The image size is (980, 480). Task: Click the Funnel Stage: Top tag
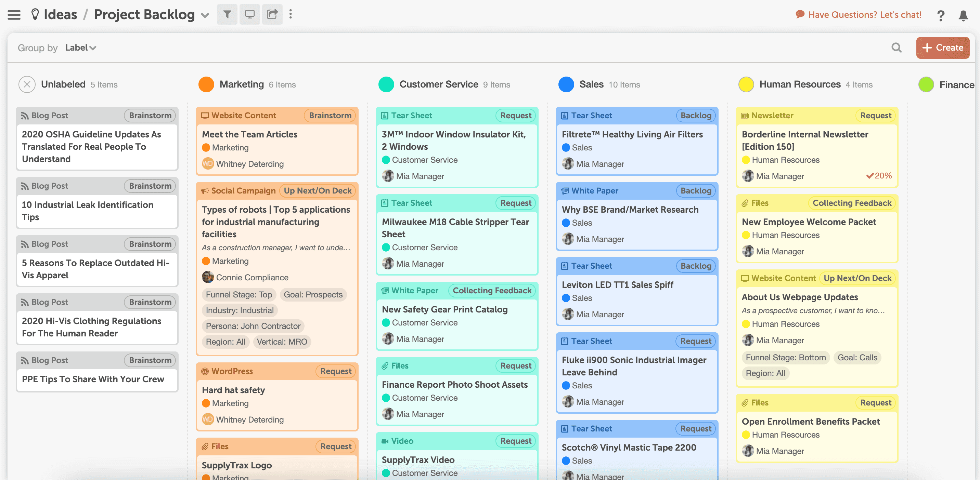click(x=239, y=295)
